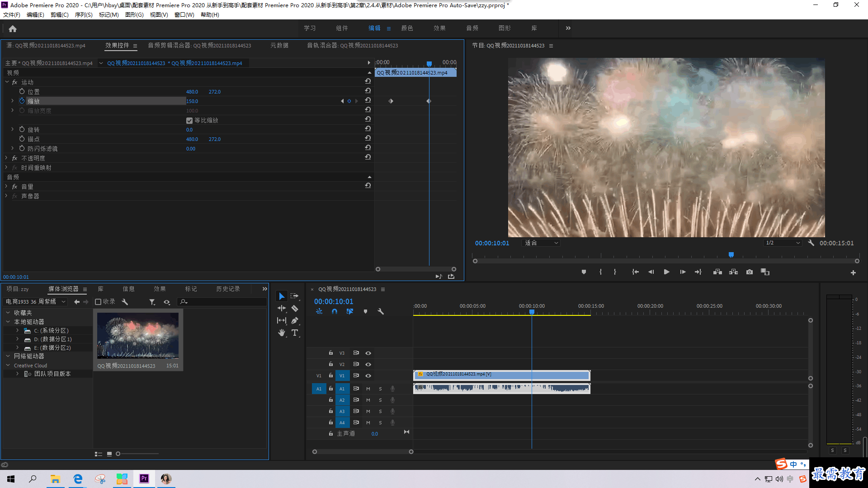Toggle lock on track V3
868x488 pixels.
(x=331, y=353)
